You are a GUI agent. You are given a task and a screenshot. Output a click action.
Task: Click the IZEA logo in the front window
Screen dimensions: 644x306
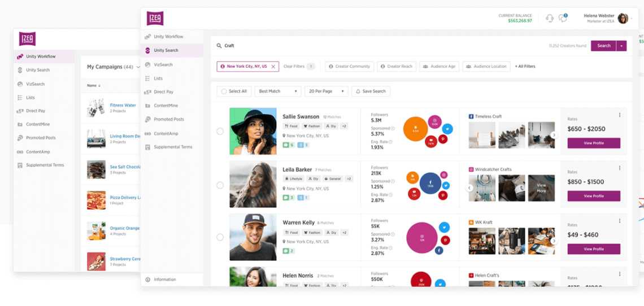point(155,19)
